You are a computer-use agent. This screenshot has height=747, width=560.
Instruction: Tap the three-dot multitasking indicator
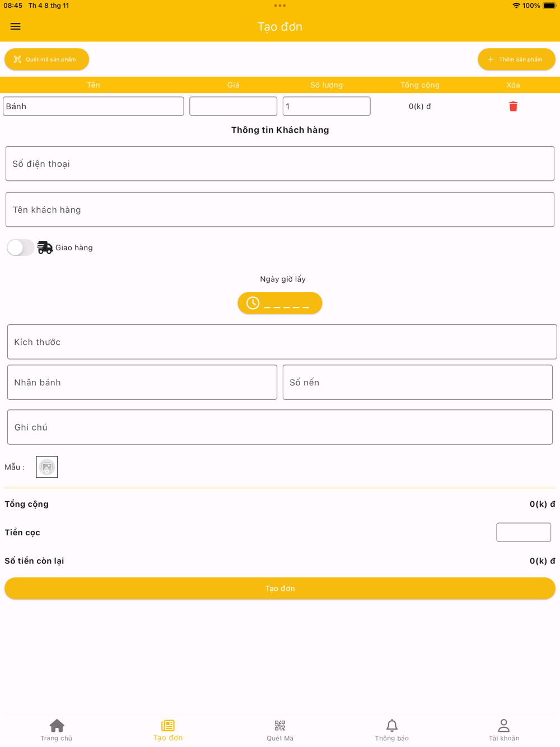[x=280, y=6]
